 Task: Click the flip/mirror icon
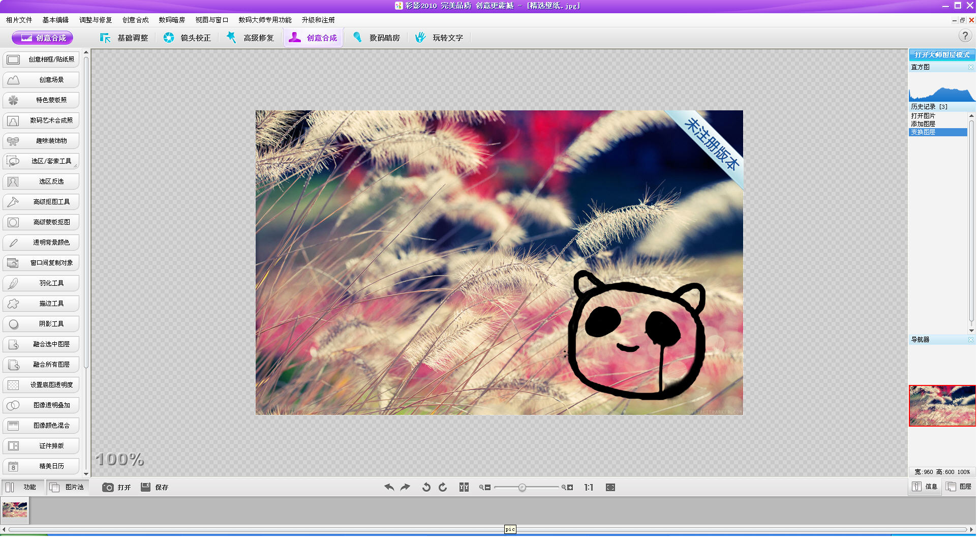(x=464, y=487)
